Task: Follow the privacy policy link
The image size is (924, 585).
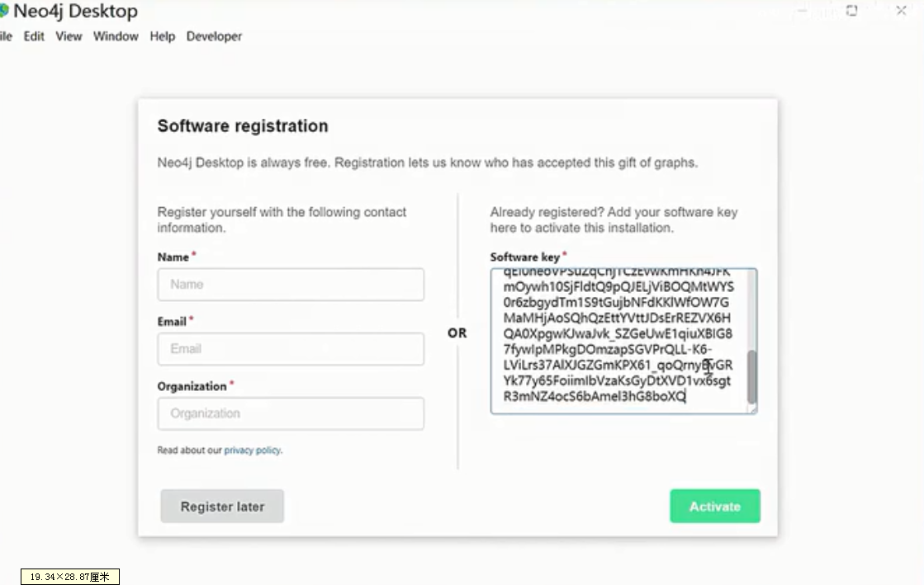Action: 252,451
